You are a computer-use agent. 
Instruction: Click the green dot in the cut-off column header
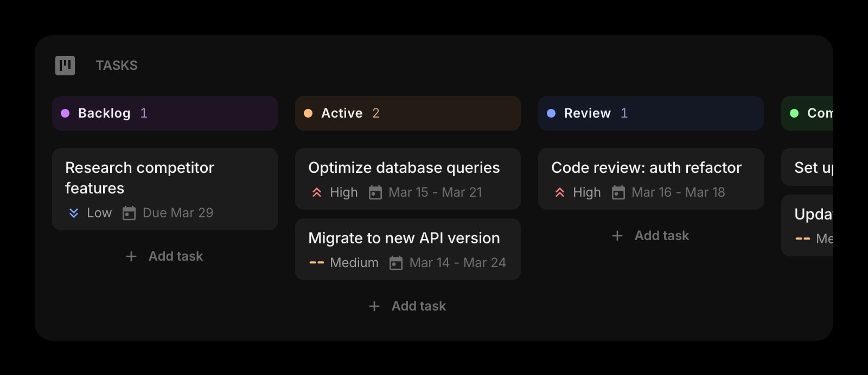(794, 113)
